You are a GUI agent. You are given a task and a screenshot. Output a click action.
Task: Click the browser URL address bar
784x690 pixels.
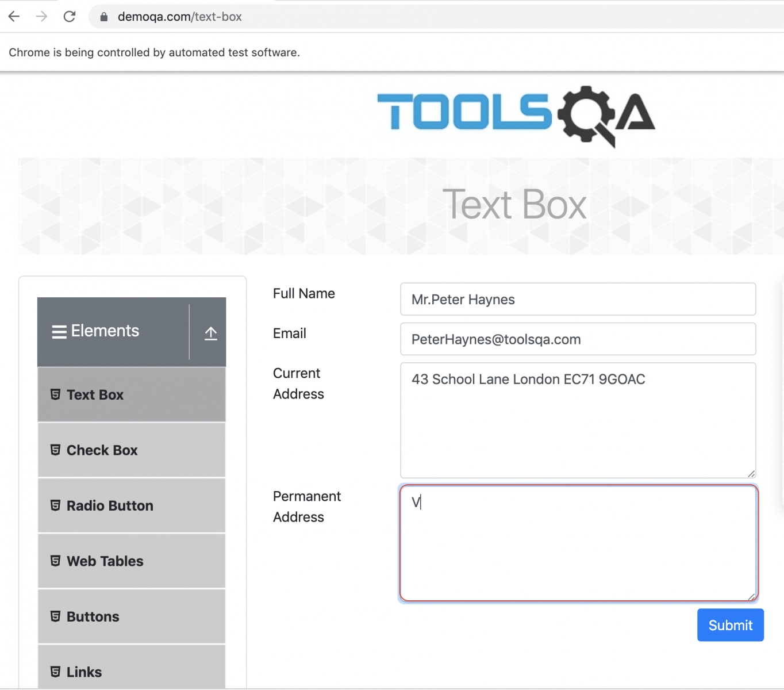pos(402,17)
